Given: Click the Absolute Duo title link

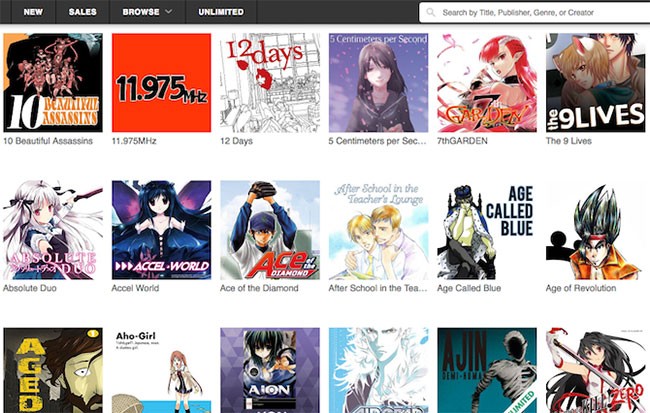Looking at the screenshot, I should point(32,289).
